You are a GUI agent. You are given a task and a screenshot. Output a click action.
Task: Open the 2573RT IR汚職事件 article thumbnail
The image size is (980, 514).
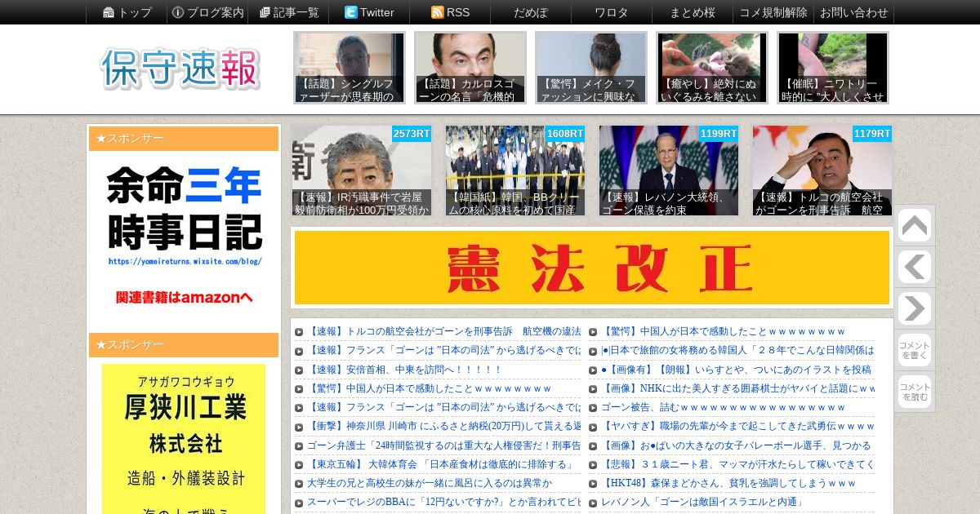pyautogui.click(x=362, y=171)
